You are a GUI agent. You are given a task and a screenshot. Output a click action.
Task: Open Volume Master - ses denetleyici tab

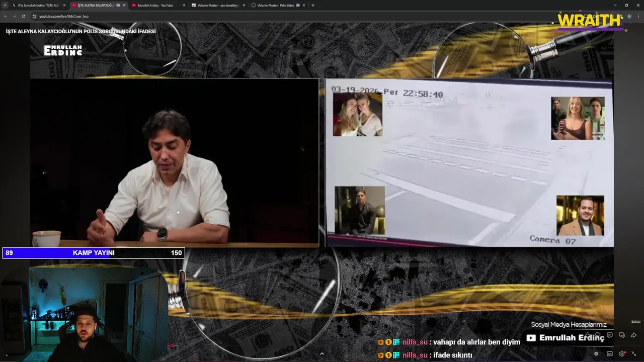218,5
